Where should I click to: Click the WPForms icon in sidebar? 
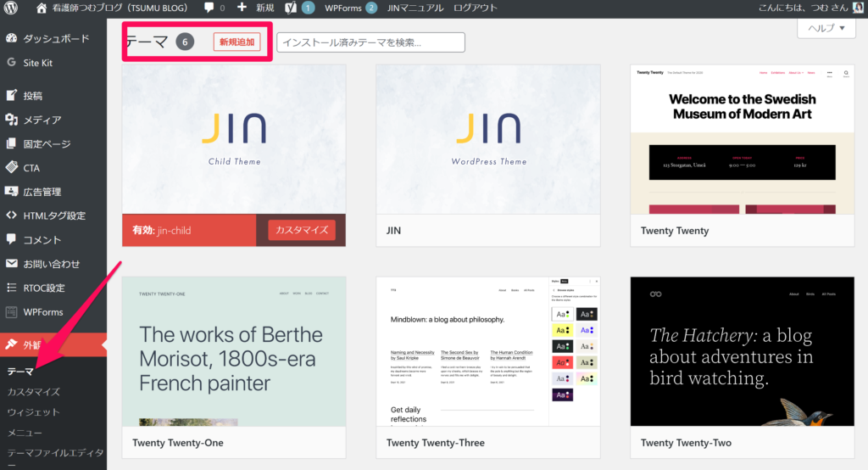pos(11,312)
